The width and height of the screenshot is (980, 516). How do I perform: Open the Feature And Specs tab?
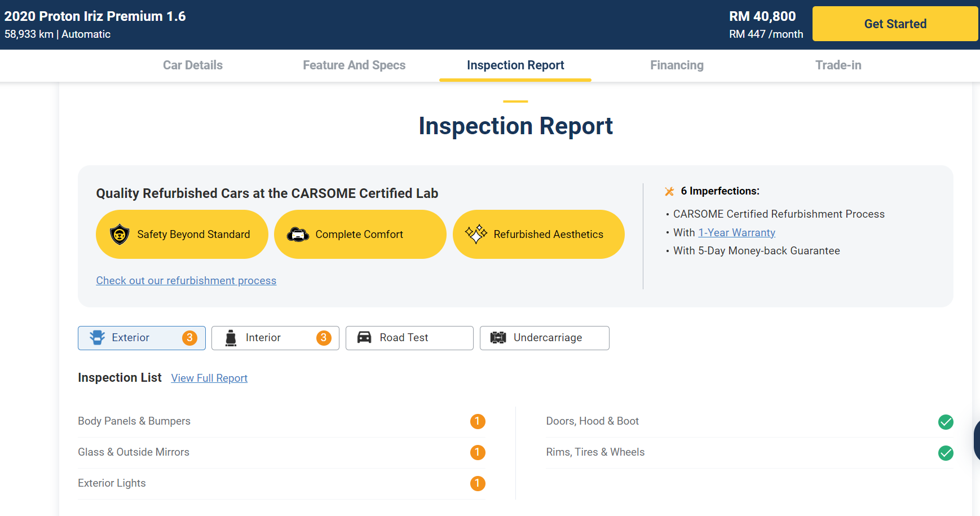click(354, 65)
